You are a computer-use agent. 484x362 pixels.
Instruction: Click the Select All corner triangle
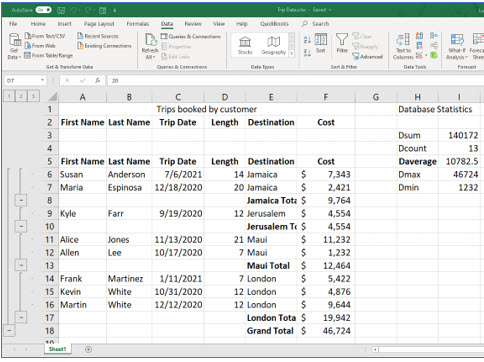(52, 97)
